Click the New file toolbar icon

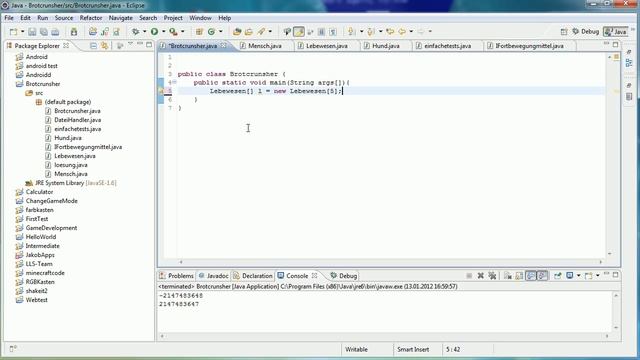pyautogui.click(x=13, y=32)
